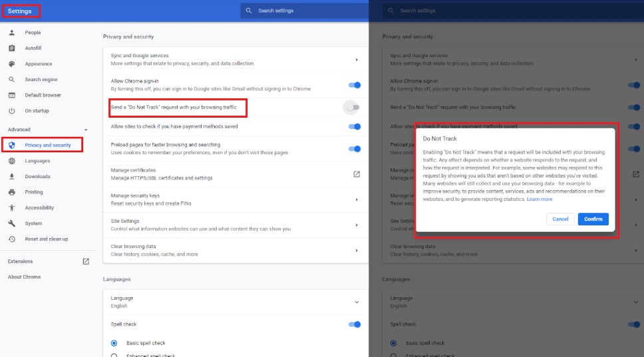Click the Autofill clipboard icon

[x=12, y=48]
